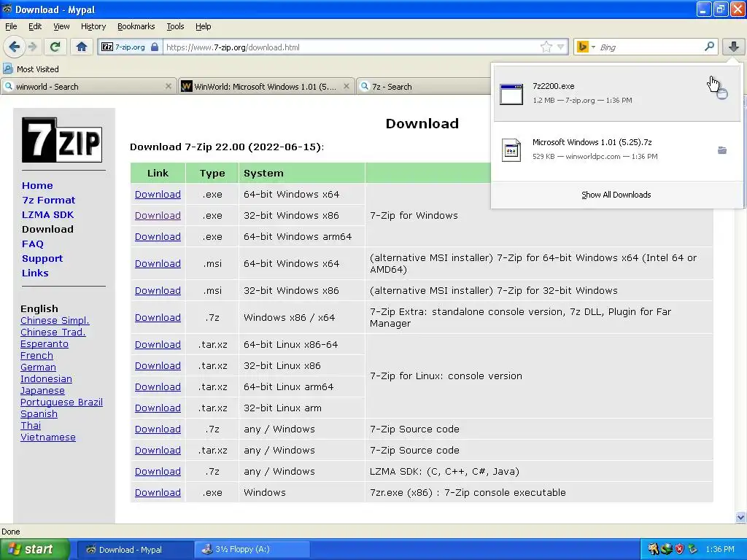Switch language to French
The width and height of the screenshot is (747, 560).
[36, 355]
